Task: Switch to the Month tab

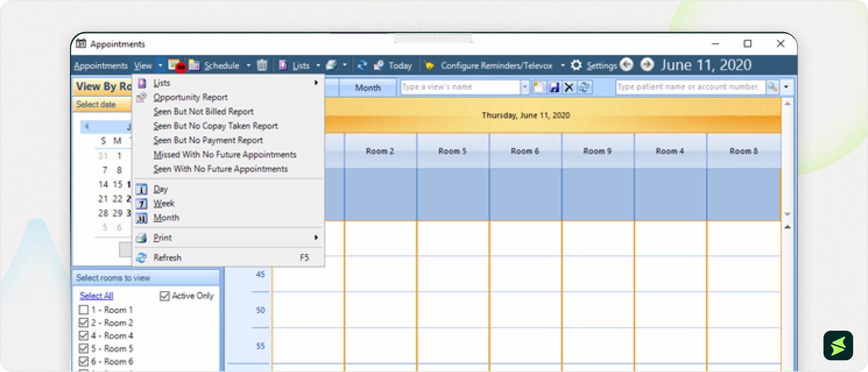Action: [368, 88]
